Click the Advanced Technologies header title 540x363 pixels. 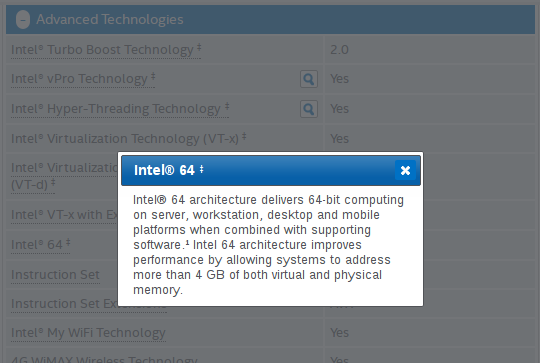(110, 20)
